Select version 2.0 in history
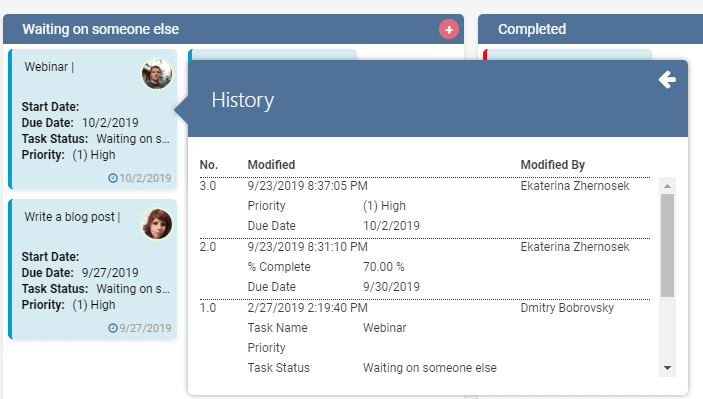 (x=208, y=247)
